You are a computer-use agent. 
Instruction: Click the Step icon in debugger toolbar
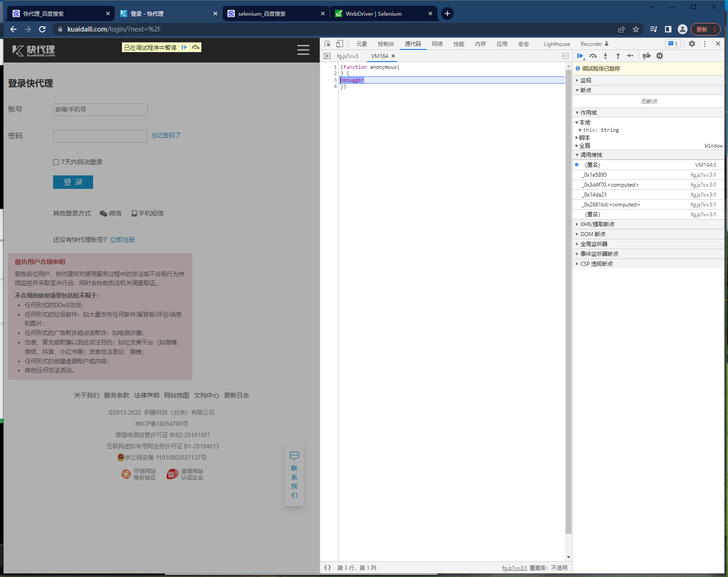pos(630,56)
